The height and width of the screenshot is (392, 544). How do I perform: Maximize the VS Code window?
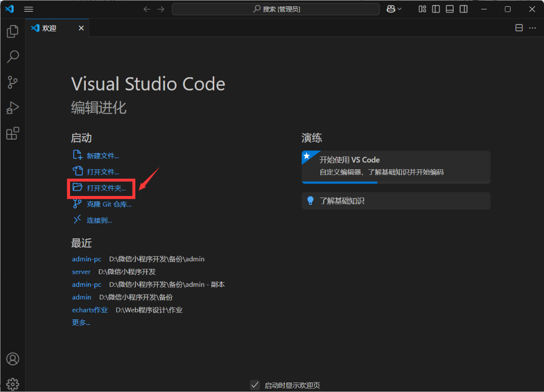coord(507,9)
